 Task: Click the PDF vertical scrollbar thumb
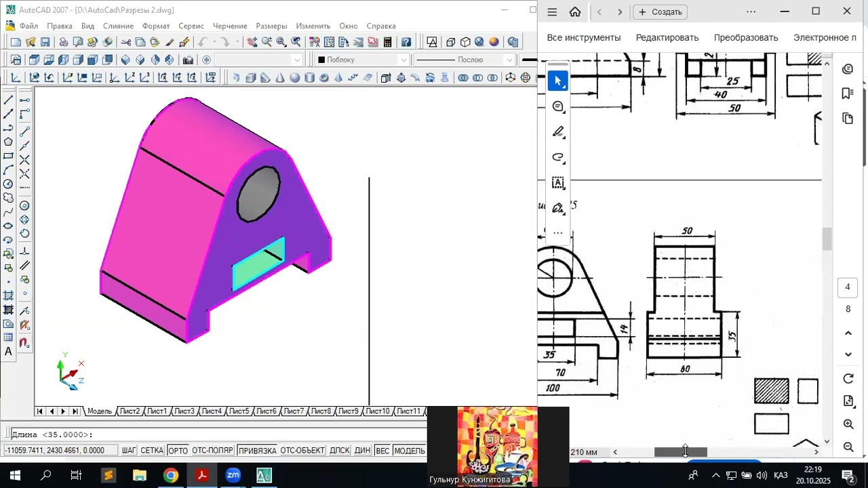tap(827, 239)
